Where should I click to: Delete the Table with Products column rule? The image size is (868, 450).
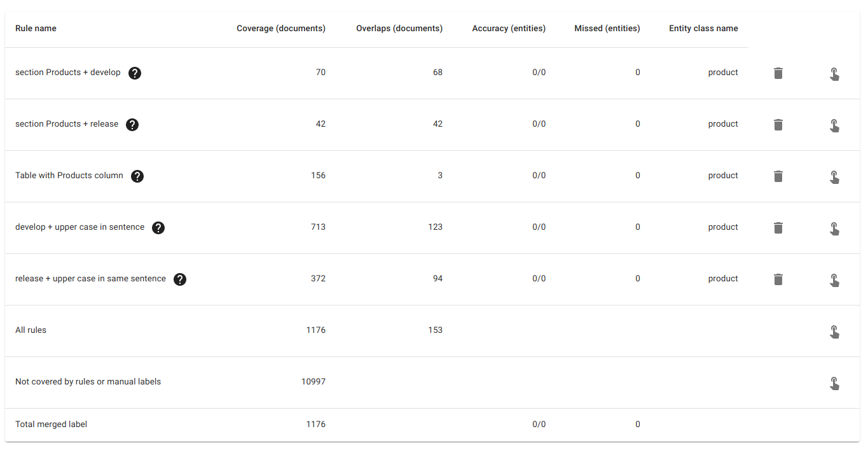pyautogui.click(x=778, y=176)
